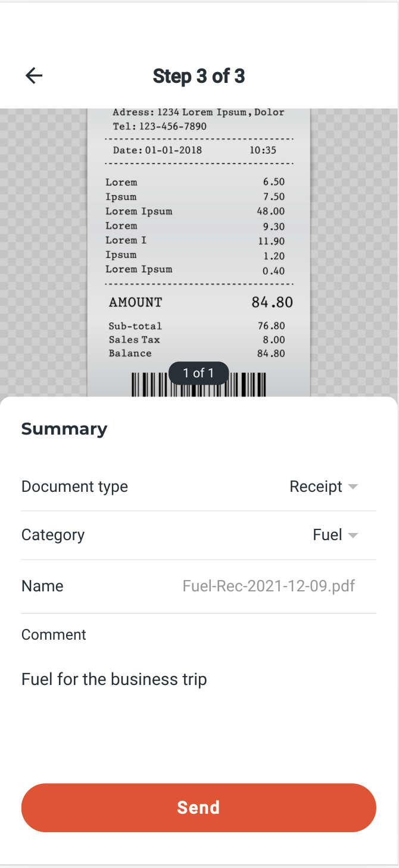
Task: Click the 'Step 3 of 3' header title
Action: point(199,76)
